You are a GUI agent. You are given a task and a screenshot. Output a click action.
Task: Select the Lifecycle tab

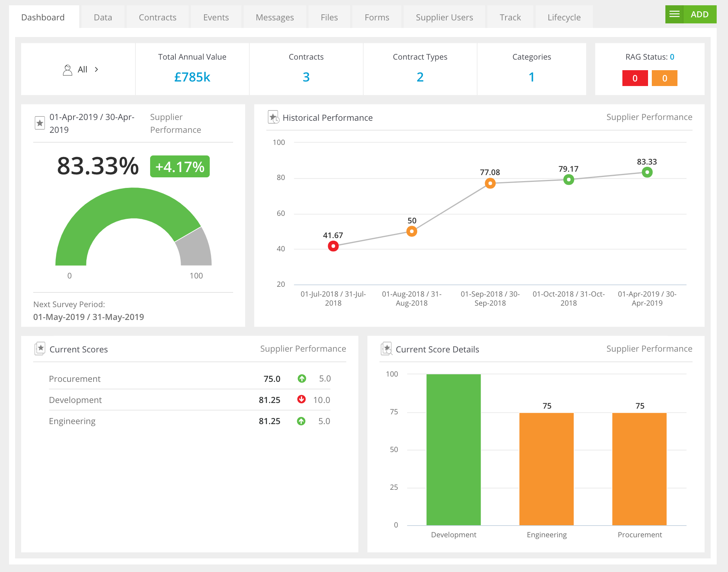coord(562,17)
